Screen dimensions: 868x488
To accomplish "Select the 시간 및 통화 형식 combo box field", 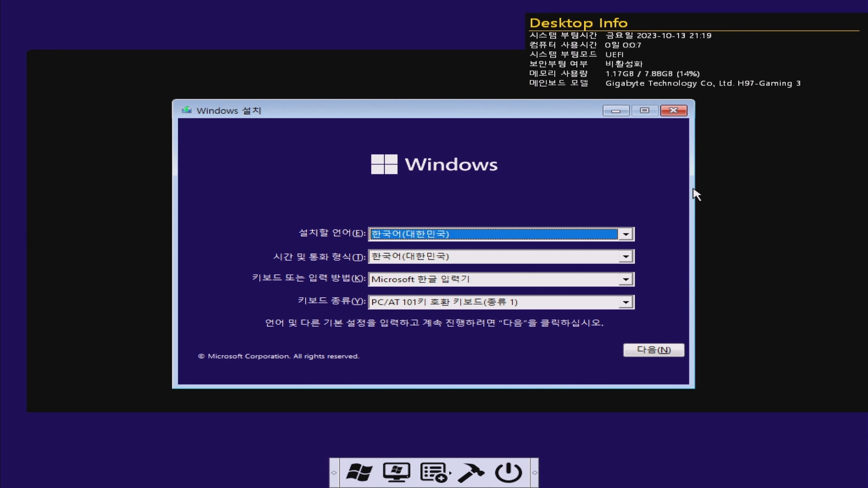I will click(501, 257).
